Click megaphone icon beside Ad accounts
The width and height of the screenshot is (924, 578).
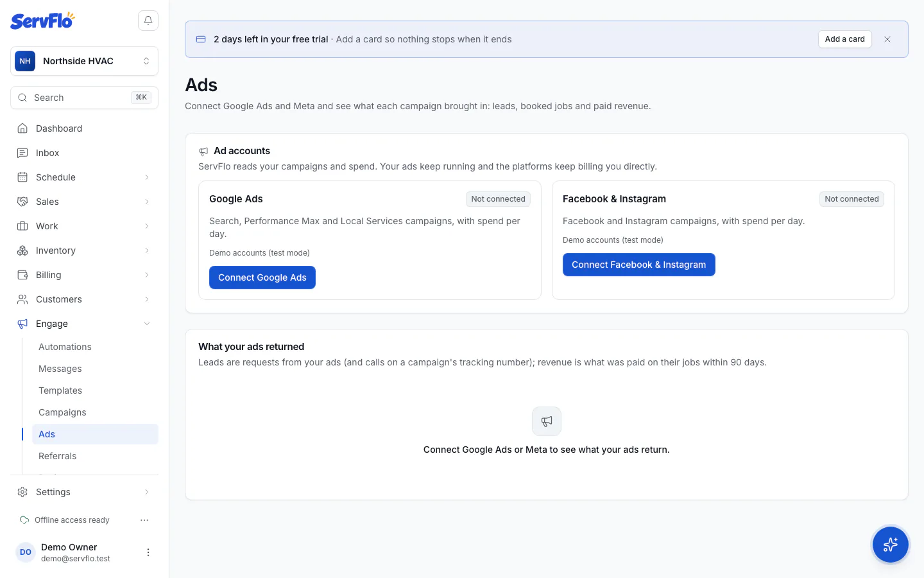tap(203, 152)
